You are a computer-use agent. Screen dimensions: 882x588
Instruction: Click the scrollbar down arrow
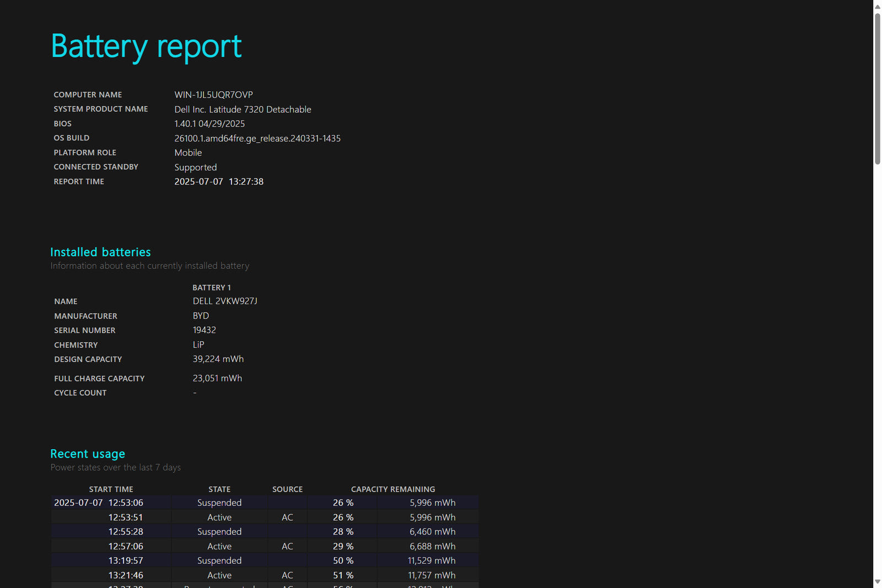(x=877, y=582)
